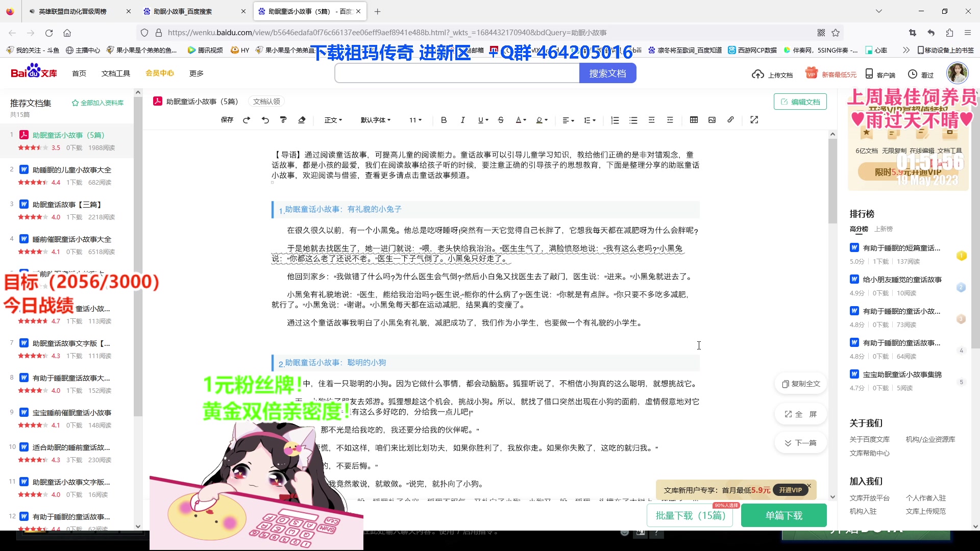Switch to the 上新榜 ranking tab
Viewport: 980px width, 551px height.
[x=884, y=229]
